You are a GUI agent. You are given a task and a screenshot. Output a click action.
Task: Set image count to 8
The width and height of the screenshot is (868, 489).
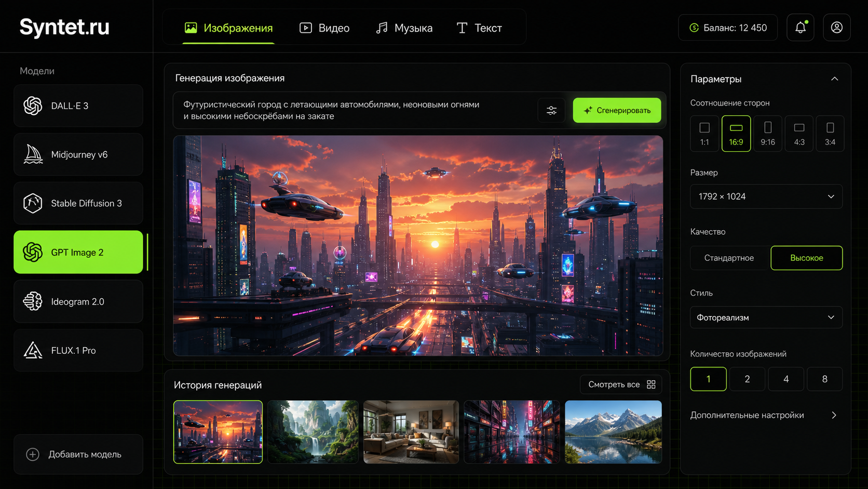(x=825, y=379)
